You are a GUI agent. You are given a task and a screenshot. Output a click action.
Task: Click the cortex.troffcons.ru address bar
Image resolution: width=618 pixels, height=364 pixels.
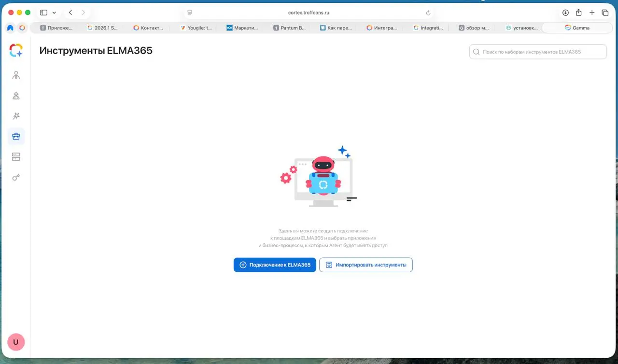pos(309,13)
